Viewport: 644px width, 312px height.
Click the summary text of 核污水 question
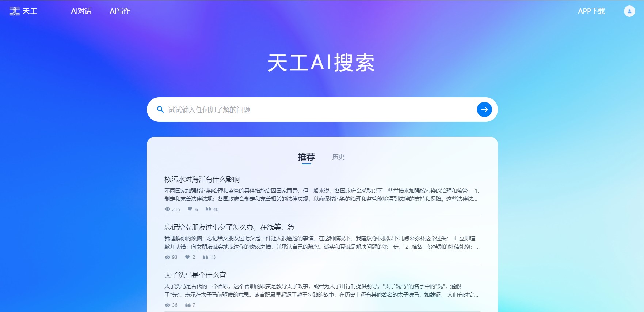321,195
